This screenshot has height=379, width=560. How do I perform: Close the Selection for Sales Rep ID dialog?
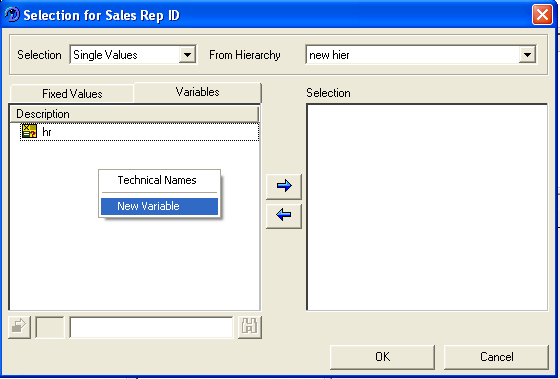[542, 15]
